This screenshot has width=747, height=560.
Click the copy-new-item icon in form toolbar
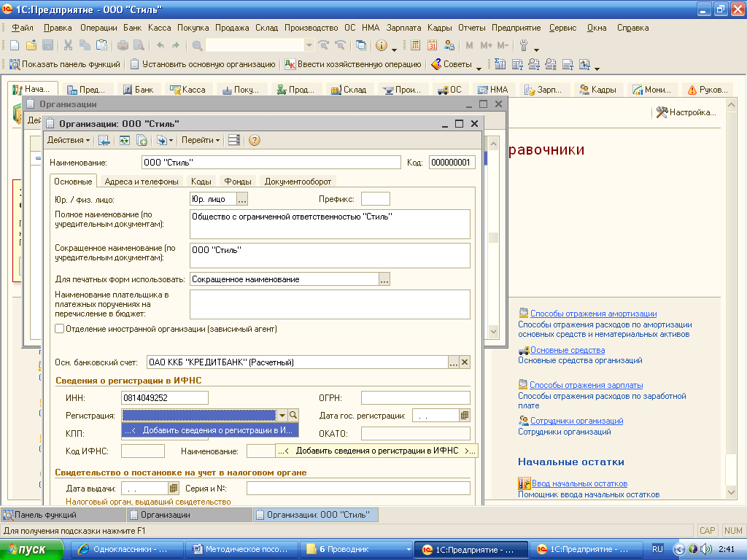(142, 140)
